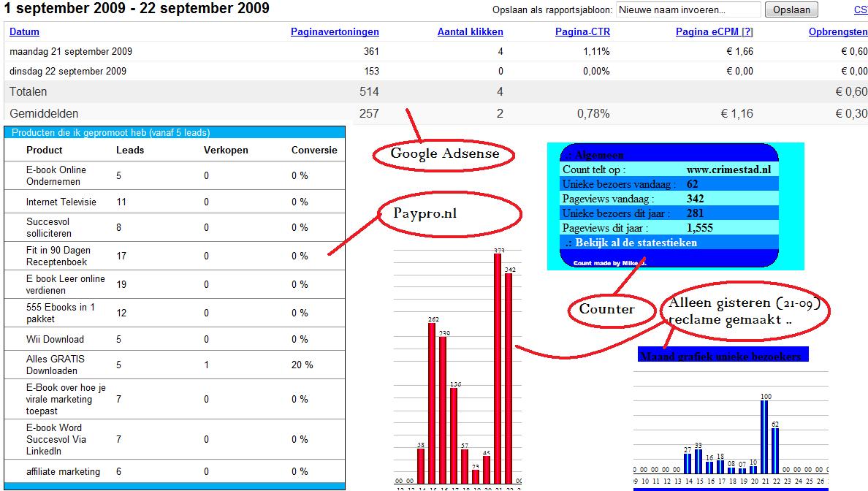The height and width of the screenshot is (491, 868).
Task: Click 'E-Book over hoe je virale marketing toepast'
Action: click(66, 399)
